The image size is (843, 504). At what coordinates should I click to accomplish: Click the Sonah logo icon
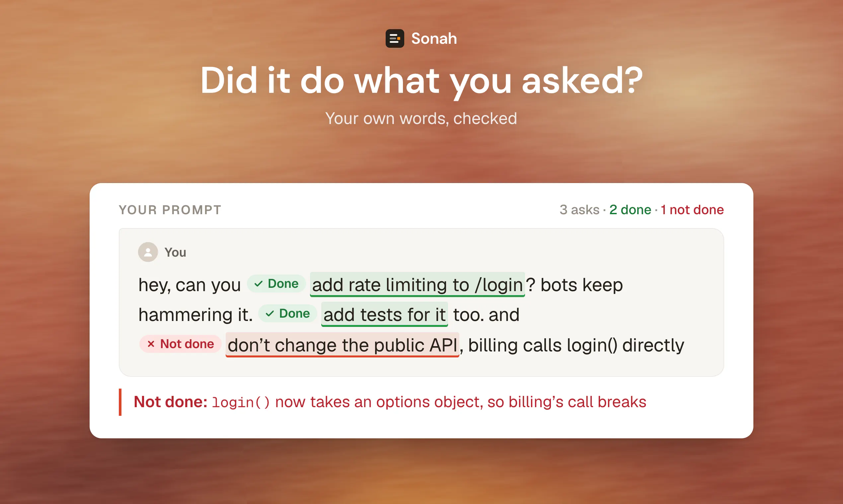point(395,38)
